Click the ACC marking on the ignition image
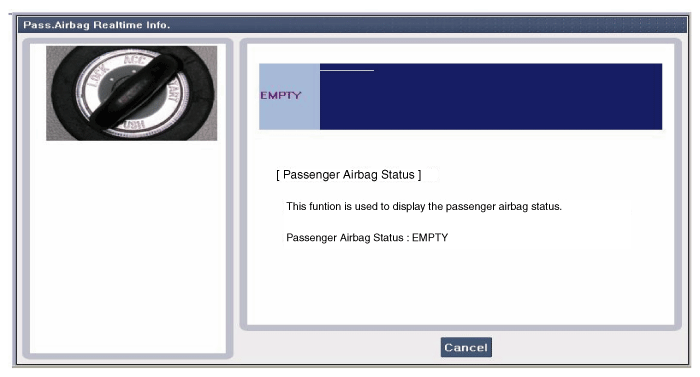 click(x=133, y=59)
